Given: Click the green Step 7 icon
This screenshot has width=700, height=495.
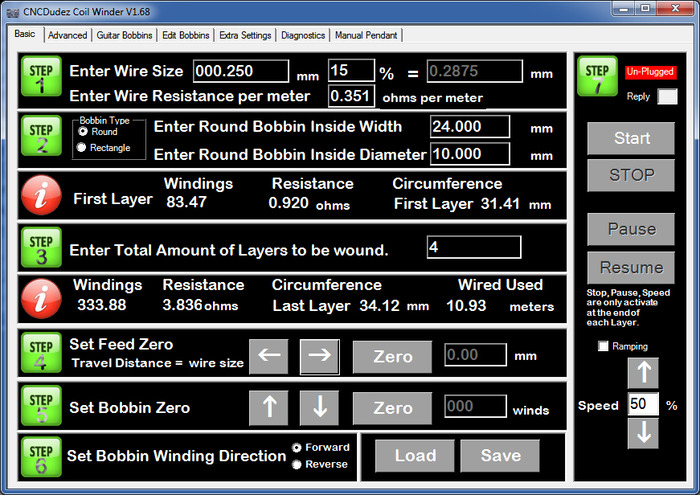Looking at the screenshot, I should pos(597,76).
